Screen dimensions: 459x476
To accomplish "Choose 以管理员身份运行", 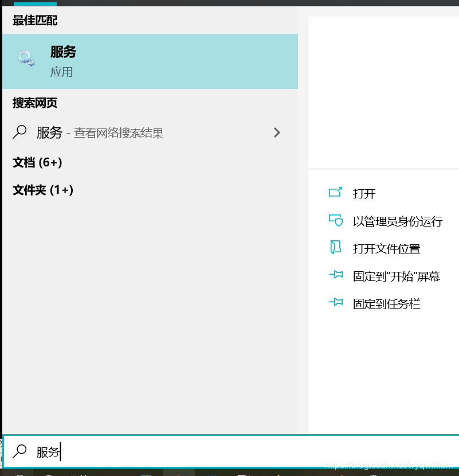I will pyautogui.click(x=398, y=221).
